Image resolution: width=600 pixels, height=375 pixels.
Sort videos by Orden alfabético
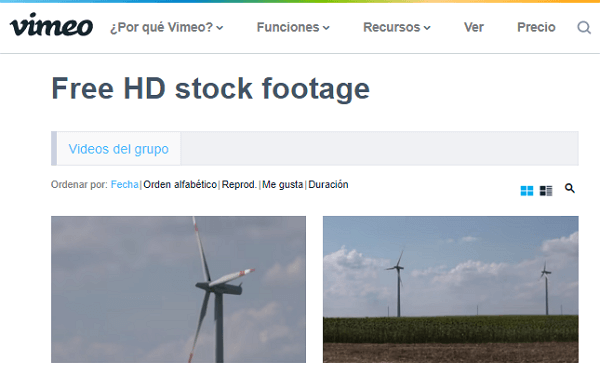coord(180,184)
